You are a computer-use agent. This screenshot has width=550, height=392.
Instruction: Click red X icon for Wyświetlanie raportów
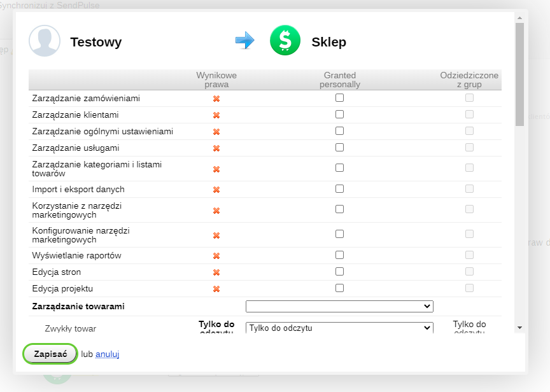[x=216, y=256]
